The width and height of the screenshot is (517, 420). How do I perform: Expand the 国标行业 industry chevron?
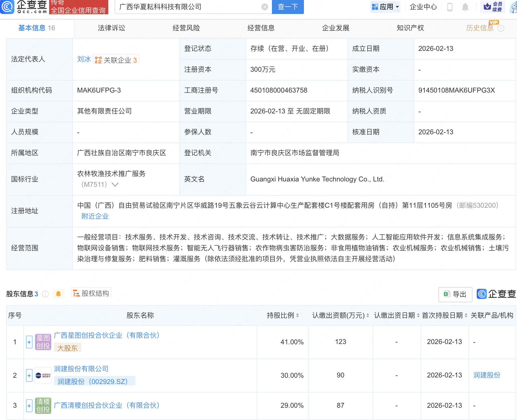(x=115, y=185)
